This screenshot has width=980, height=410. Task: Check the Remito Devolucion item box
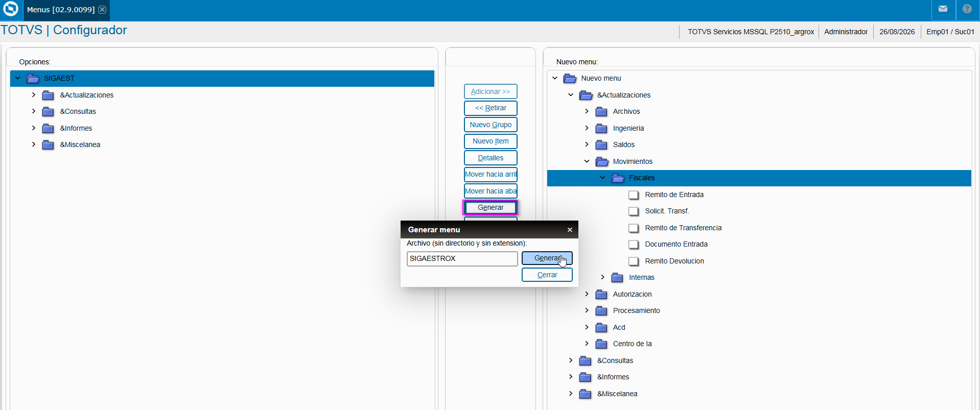point(634,261)
